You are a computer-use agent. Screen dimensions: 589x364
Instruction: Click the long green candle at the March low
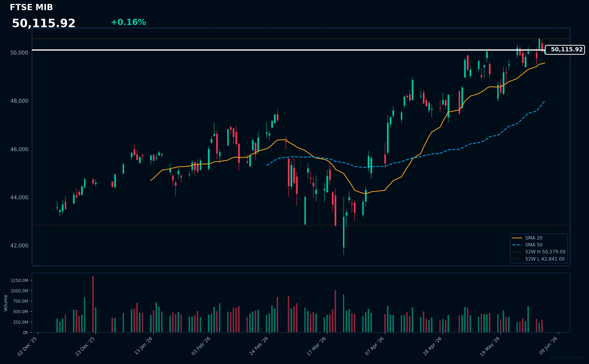(344, 232)
